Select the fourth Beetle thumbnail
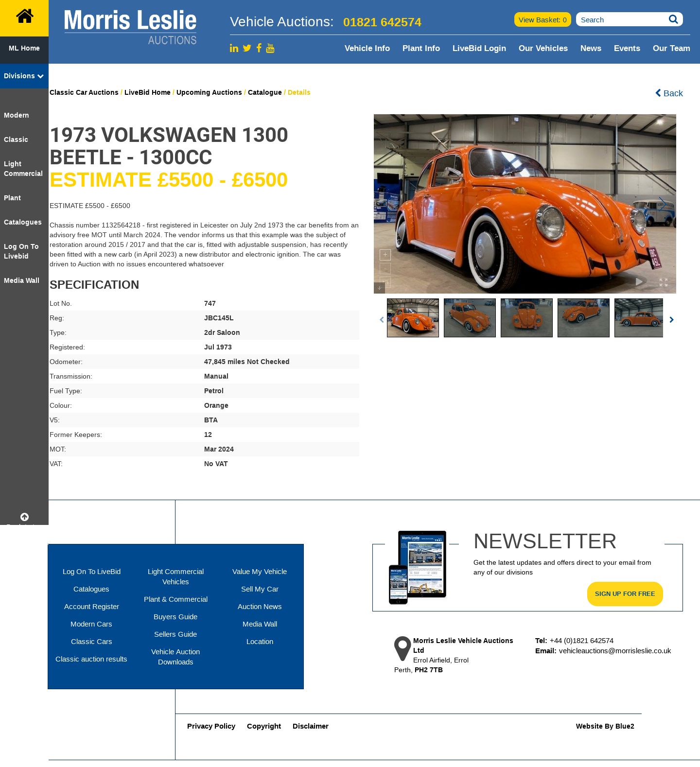The image size is (700, 767). pos(583,318)
